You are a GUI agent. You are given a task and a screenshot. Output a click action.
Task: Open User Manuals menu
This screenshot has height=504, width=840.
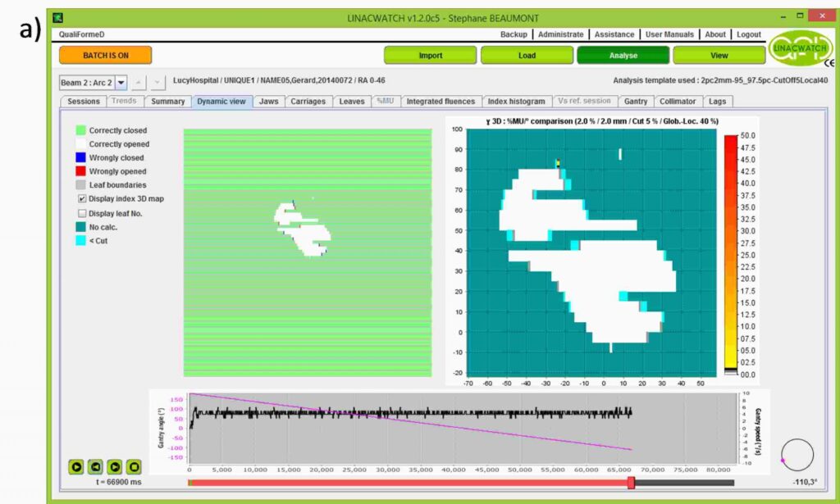pyautogui.click(x=669, y=34)
